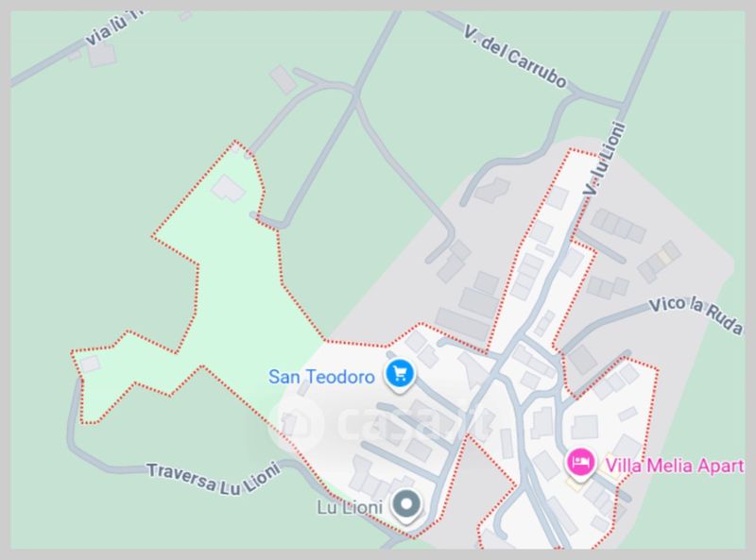Click the road junction north of the green zone
756x560 pixels.
click(x=355, y=93)
